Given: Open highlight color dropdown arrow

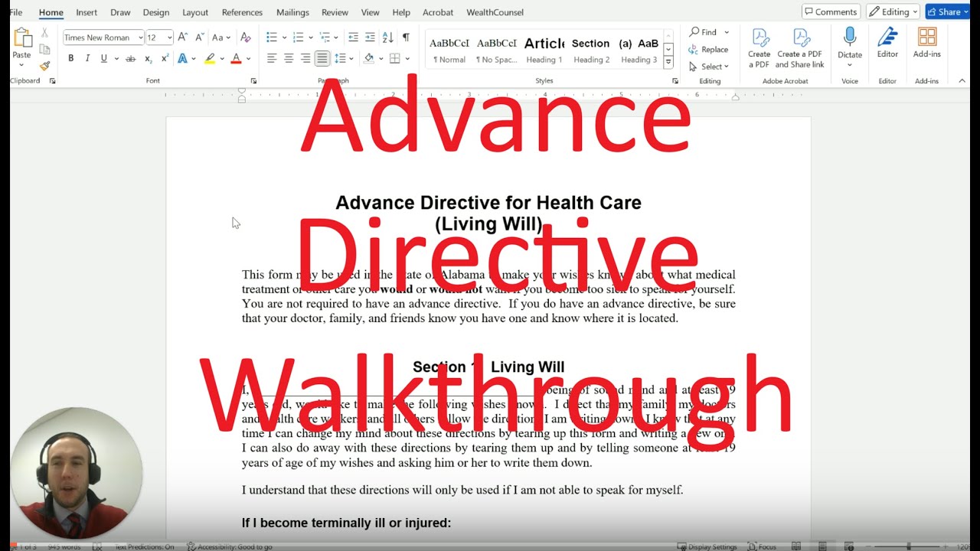Looking at the screenshot, I should (x=220, y=59).
